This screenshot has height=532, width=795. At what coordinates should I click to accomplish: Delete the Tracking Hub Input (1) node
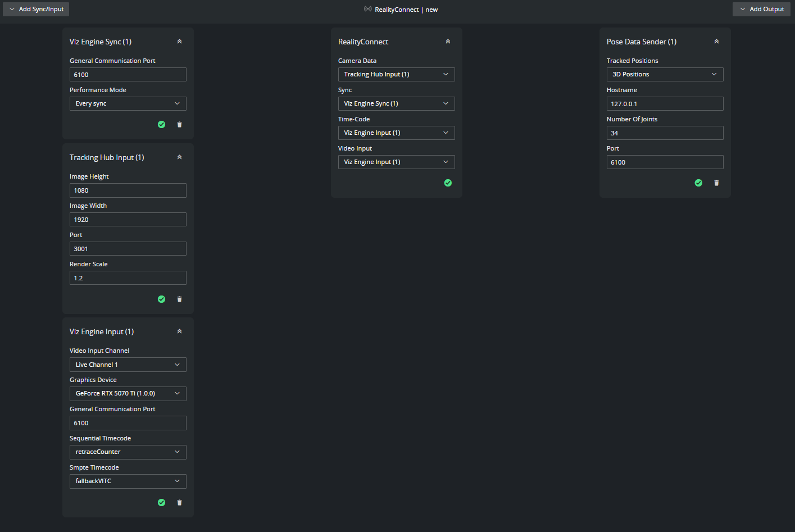tap(179, 299)
